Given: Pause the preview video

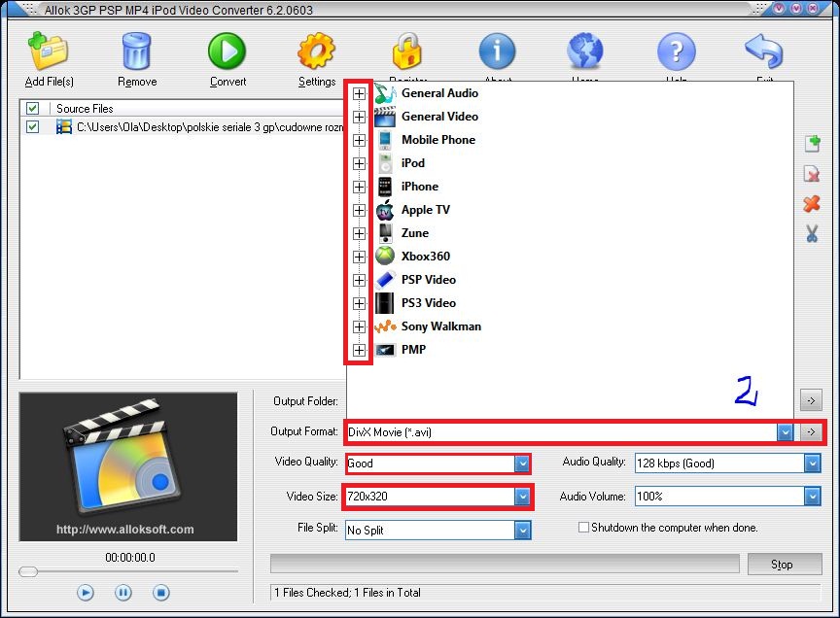Looking at the screenshot, I should 123,593.
